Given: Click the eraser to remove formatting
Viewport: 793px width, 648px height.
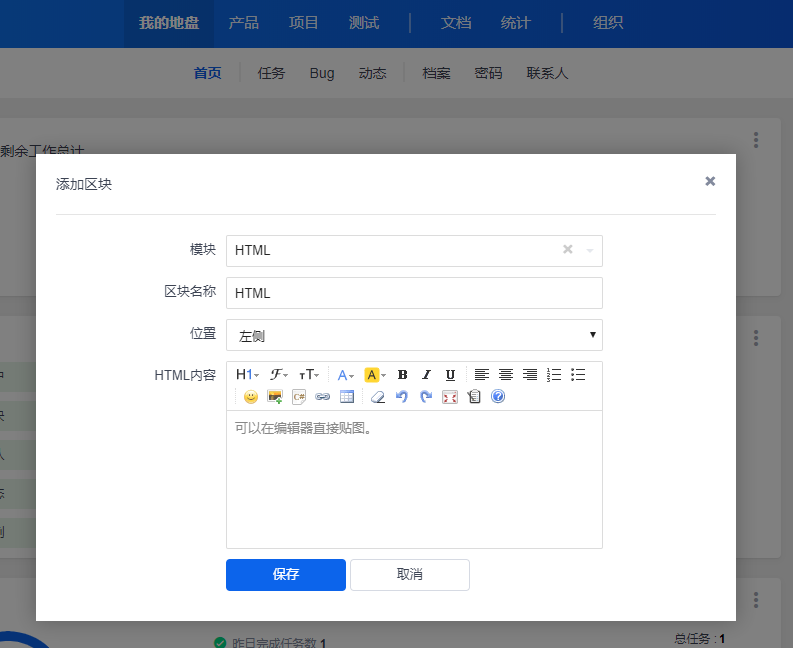Looking at the screenshot, I should (x=377, y=397).
